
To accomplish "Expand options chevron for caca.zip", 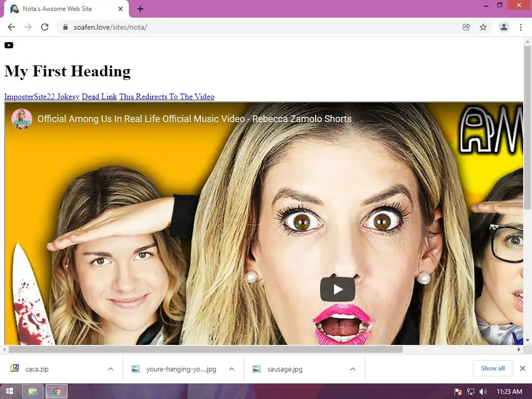I will point(111,369).
